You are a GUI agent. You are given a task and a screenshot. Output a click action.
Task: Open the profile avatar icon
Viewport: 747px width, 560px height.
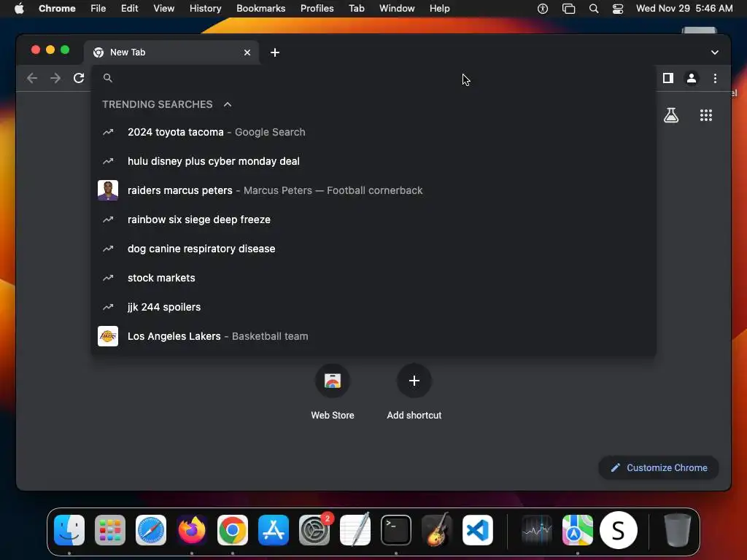click(x=692, y=78)
